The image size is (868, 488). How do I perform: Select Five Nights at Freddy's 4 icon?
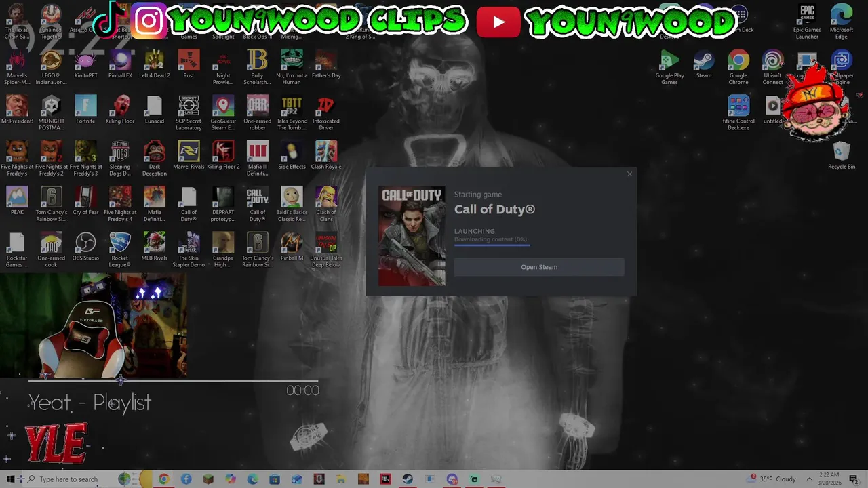click(120, 204)
